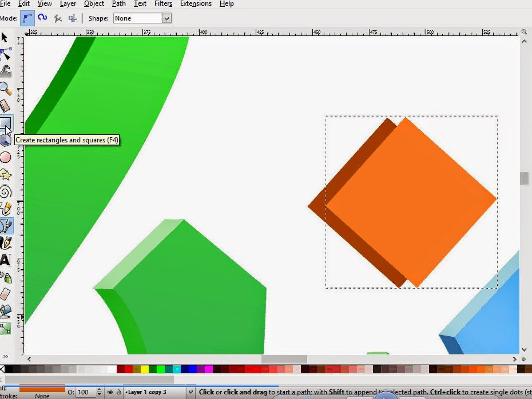The width and height of the screenshot is (532, 399).
Task: Select the Text tool
Action: [5, 260]
